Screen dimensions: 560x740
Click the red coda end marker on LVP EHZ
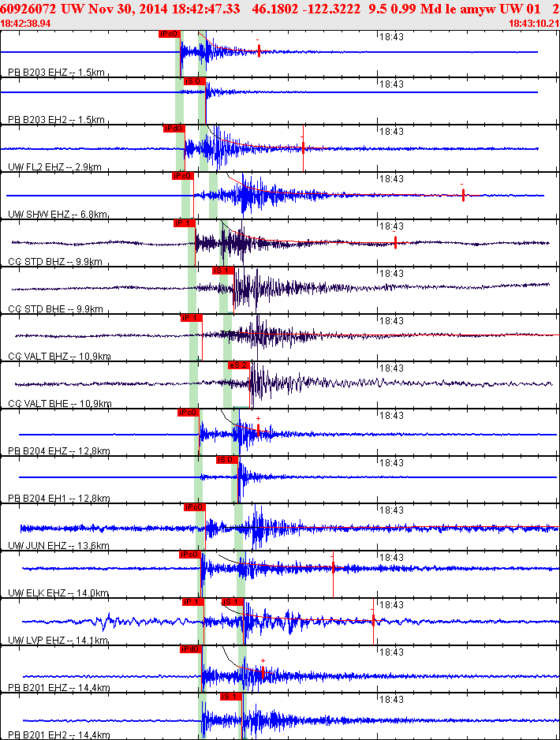coord(373,620)
